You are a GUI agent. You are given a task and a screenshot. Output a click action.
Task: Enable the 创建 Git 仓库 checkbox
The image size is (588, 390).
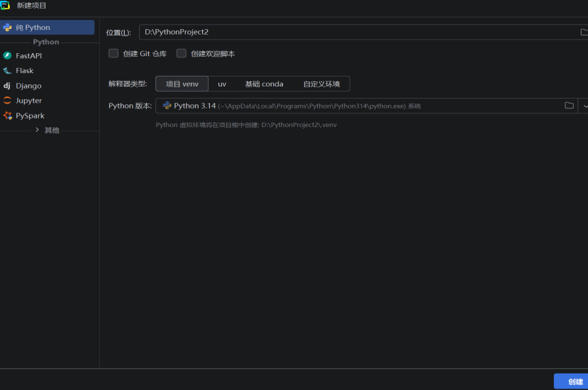pyautogui.click(x=113, y=53)
